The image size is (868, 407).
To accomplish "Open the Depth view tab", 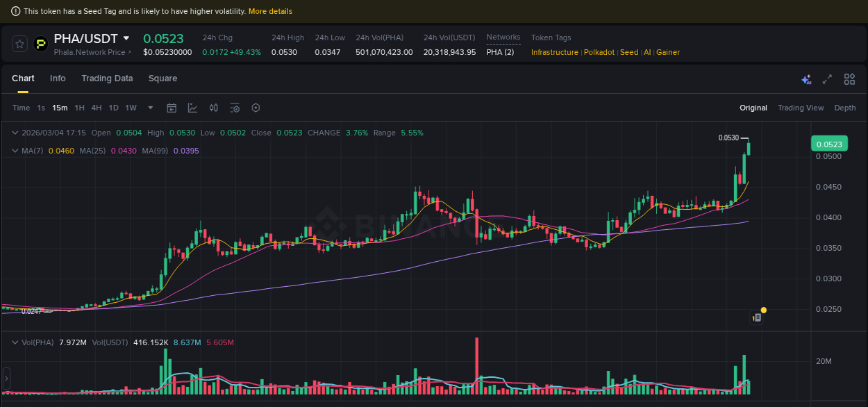I will [x=845, y=108].
